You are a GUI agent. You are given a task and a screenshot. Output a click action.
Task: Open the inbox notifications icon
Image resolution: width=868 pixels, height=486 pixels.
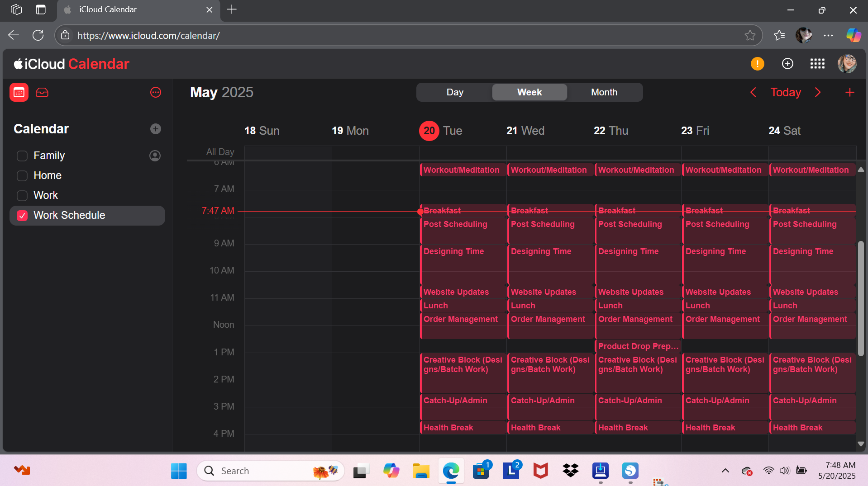42,93
